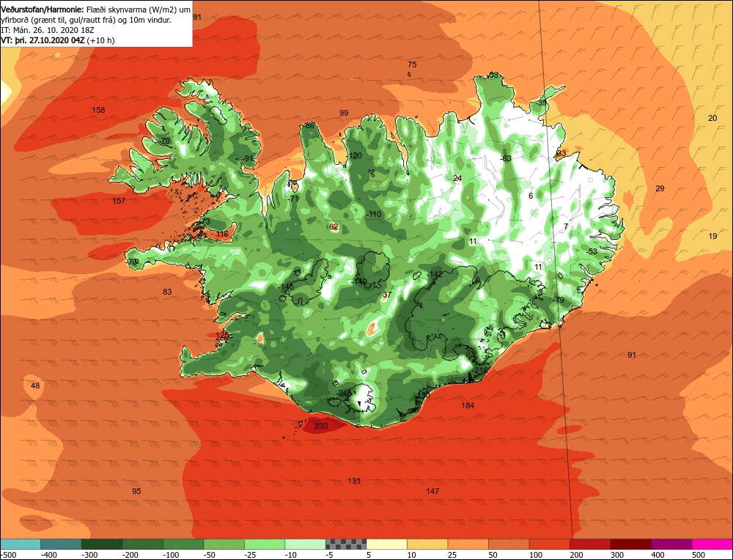Screen dimensions: 733x560
Task: Click the value 24 on the map
Action: point(457,178)
